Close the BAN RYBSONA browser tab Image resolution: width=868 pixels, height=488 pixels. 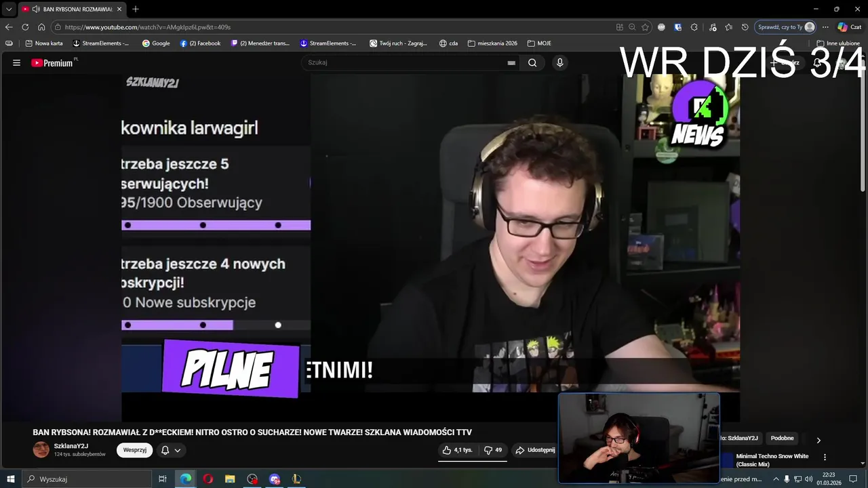(119, 9)
